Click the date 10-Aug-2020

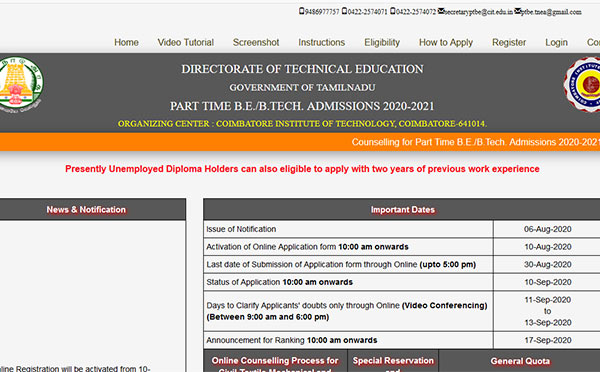coord(548,247)
